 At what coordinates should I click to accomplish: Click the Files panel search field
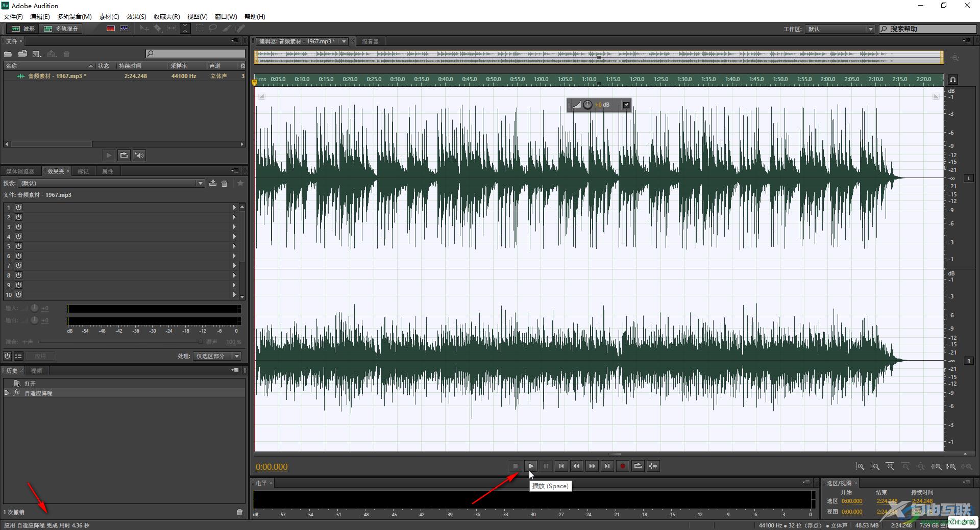pyautogui.click(x=195, y=54)
